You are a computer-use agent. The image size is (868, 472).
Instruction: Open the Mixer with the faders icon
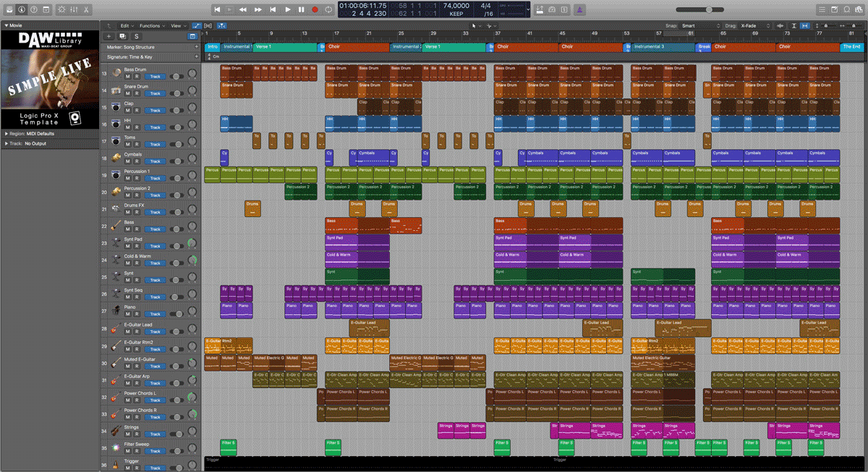(74, 10)
